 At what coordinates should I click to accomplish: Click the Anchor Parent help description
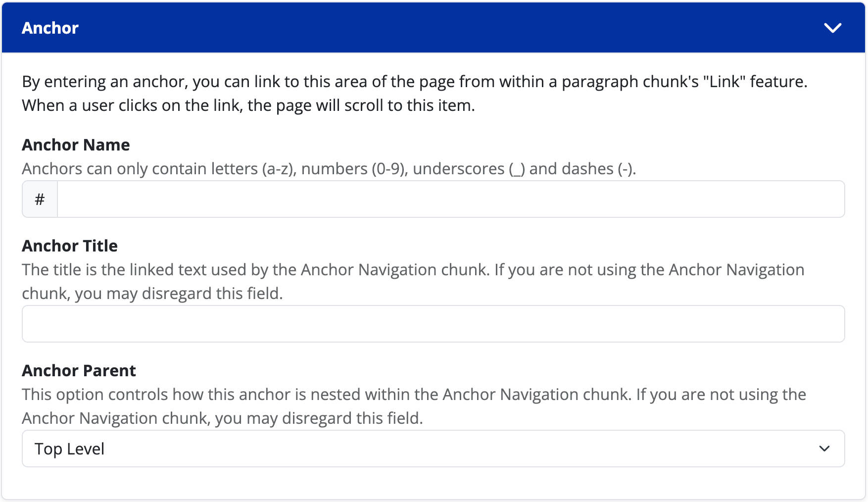(413, 406)
